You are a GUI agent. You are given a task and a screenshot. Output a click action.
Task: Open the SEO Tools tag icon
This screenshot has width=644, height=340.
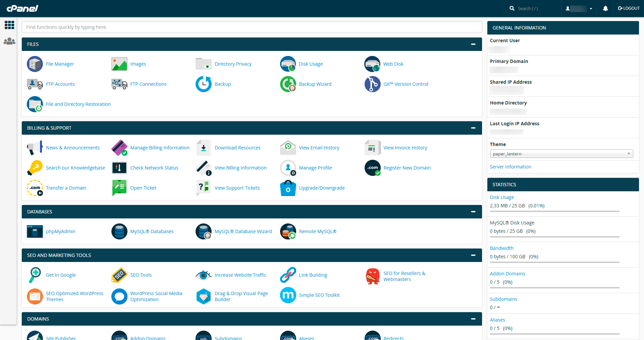(x=119, y=275)
